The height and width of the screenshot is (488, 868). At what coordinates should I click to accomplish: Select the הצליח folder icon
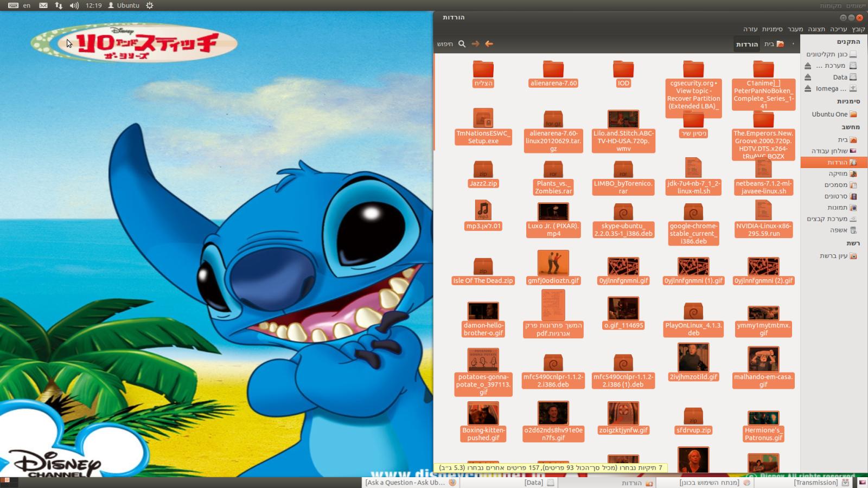[x=483, y=69]
